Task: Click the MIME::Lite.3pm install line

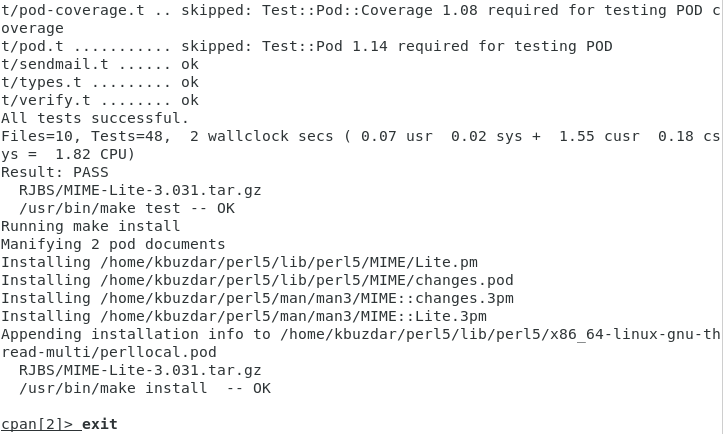Action: [244, 316]
